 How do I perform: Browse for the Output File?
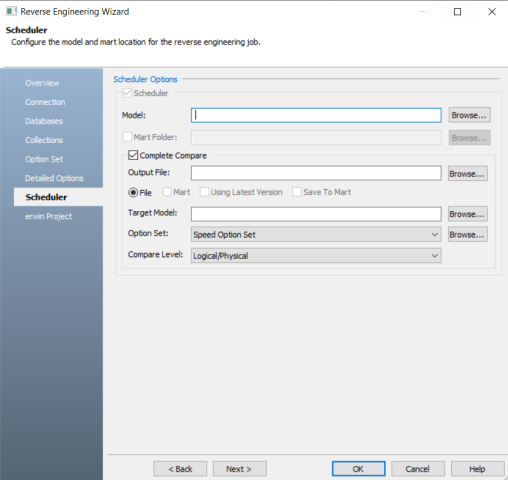[468, 174]
